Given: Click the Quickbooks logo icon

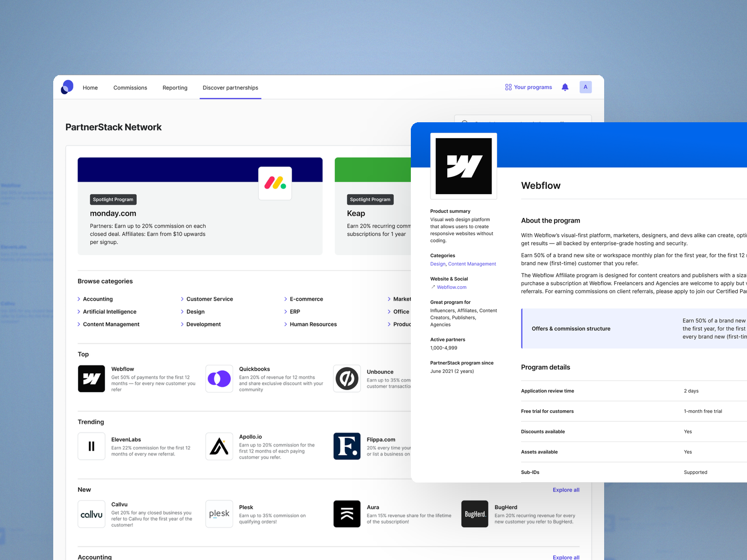Looking at the screenshot, I should (x=219, y=378).
